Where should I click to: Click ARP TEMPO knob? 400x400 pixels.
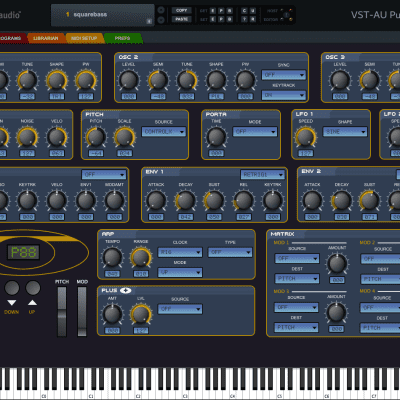click(x=112, y=257)
